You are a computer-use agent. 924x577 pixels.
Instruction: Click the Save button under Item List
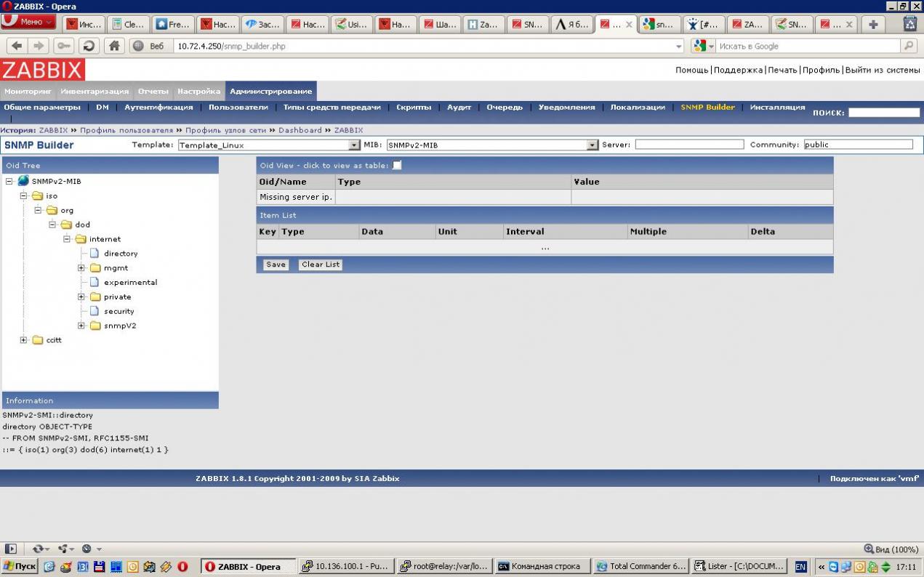276,265
